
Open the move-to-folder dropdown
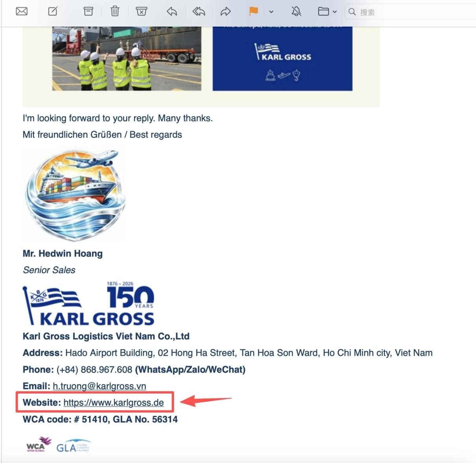(x=327, y=11)
